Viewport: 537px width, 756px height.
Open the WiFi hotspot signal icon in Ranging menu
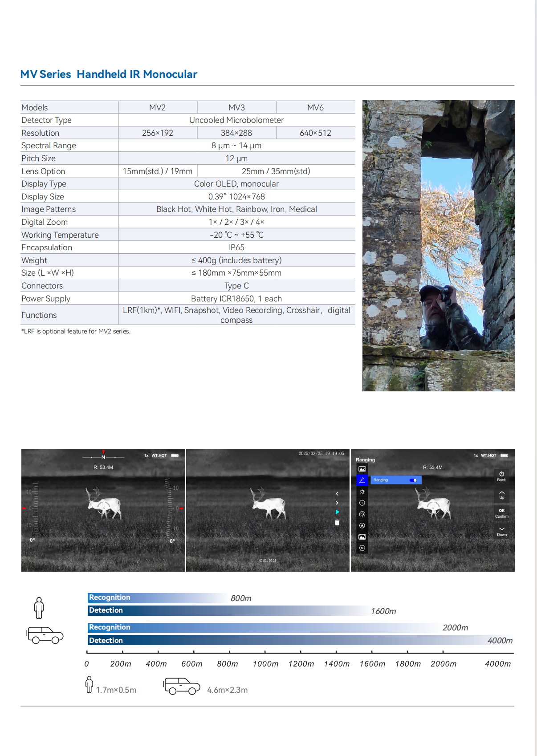coord(362,514)
